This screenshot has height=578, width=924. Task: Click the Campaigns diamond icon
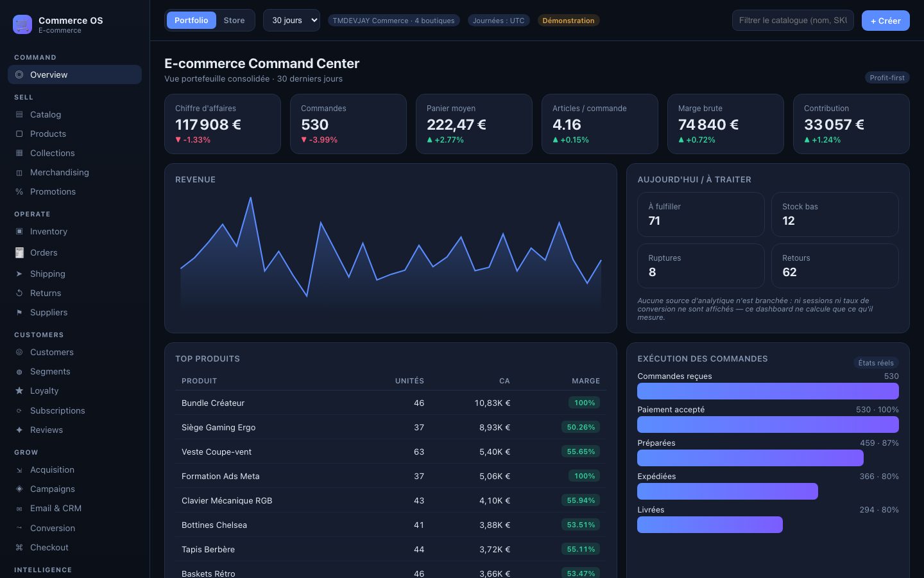pos(19,489)
